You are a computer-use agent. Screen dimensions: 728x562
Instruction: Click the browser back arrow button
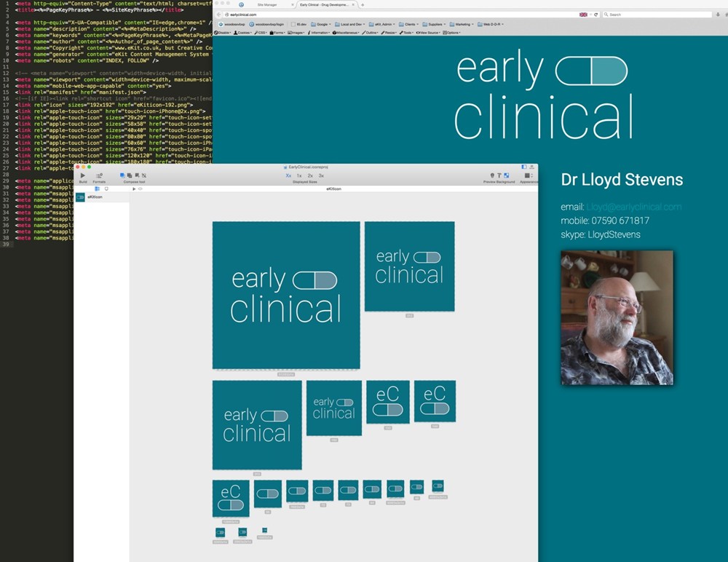pyautogui.click(x=218, y=15)
